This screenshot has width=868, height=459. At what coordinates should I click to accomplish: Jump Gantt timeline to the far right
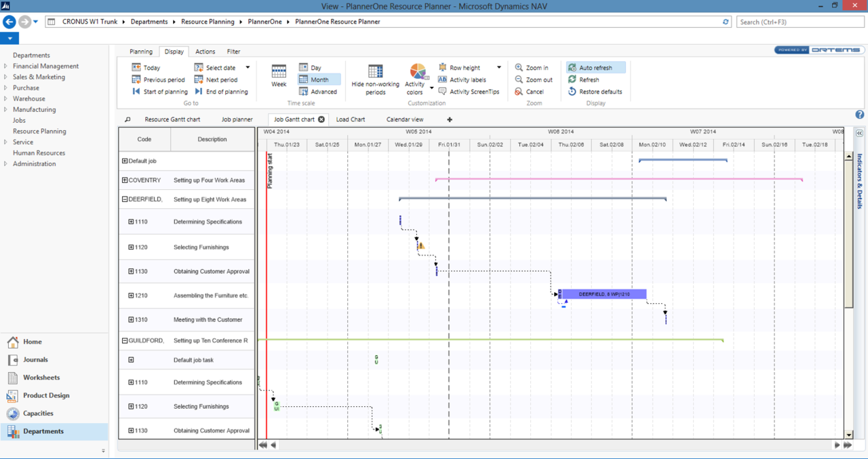pos(848,445)
